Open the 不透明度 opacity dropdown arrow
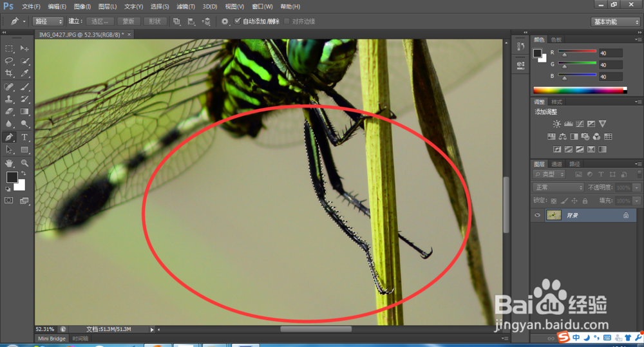The image size is (644, 347). tap(637, 188)
